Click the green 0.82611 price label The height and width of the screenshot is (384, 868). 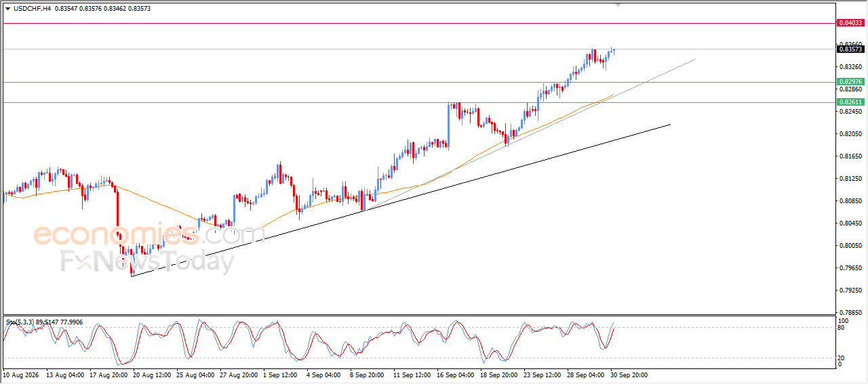851,102
